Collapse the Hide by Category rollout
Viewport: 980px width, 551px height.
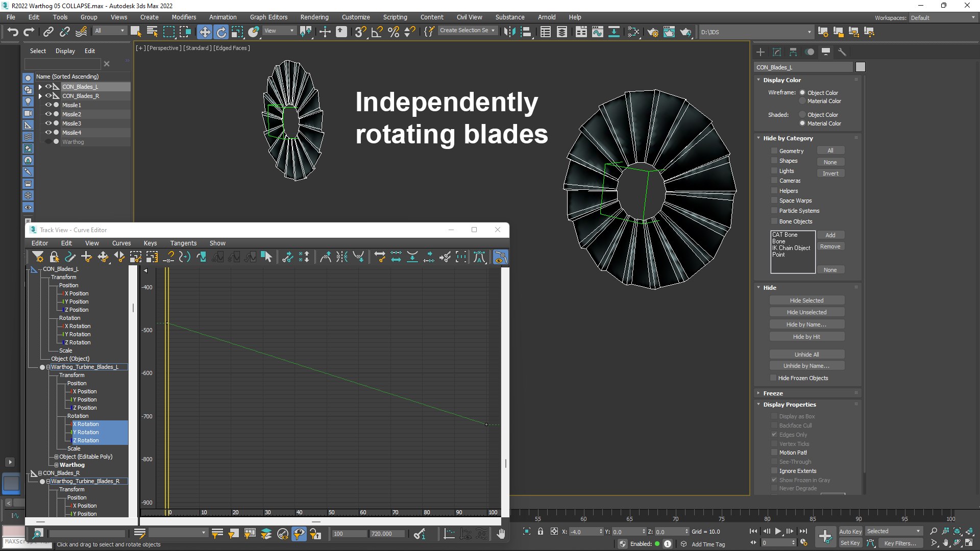click(x=788, y=138)
